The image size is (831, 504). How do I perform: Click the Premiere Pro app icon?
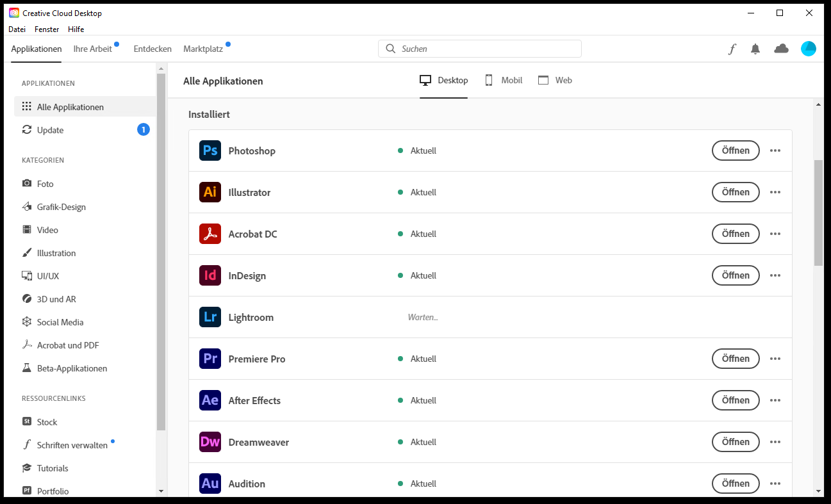pyautogui.click(x=210, y=359)
